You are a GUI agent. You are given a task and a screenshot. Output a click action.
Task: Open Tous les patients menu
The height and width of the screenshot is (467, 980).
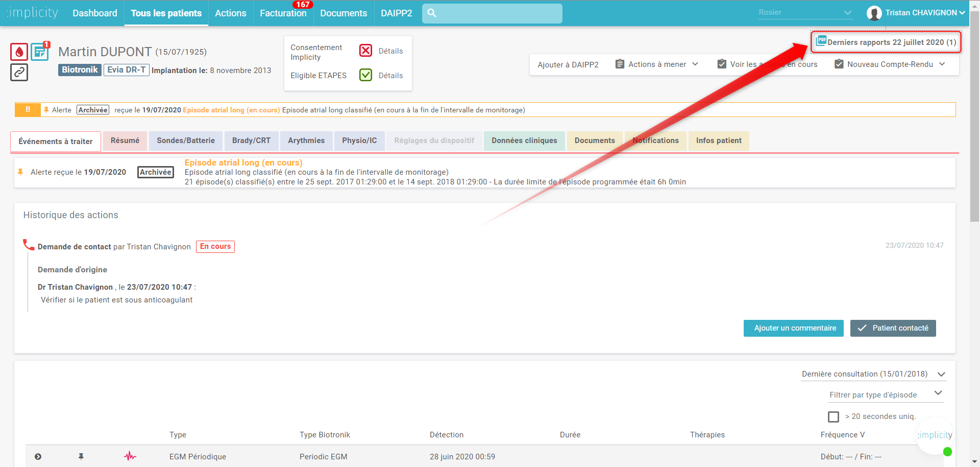click(166, 13)
